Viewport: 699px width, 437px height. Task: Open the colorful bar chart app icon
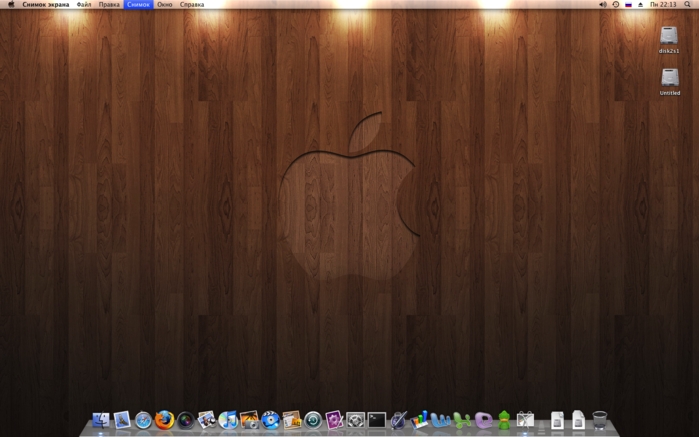419,420
